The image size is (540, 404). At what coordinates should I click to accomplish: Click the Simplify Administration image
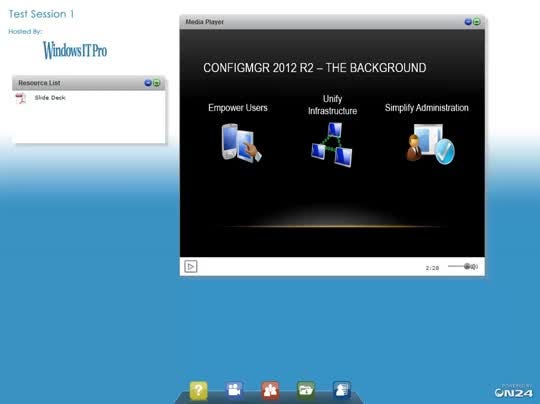[x=430, y=144]
